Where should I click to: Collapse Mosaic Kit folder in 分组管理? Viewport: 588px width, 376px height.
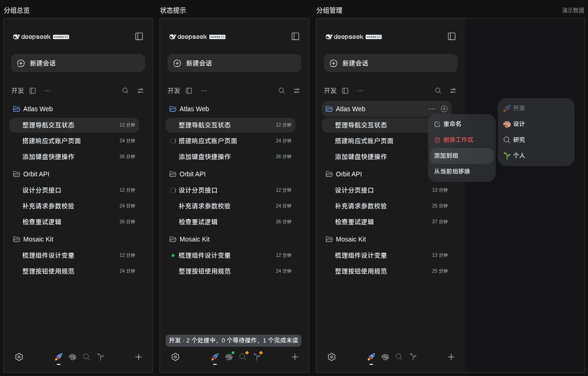(329, 239)
